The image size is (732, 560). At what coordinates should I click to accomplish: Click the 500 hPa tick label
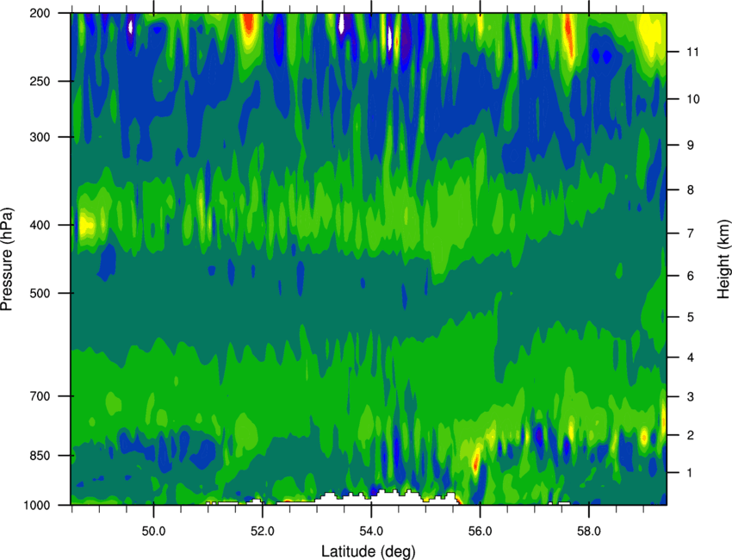40,293
